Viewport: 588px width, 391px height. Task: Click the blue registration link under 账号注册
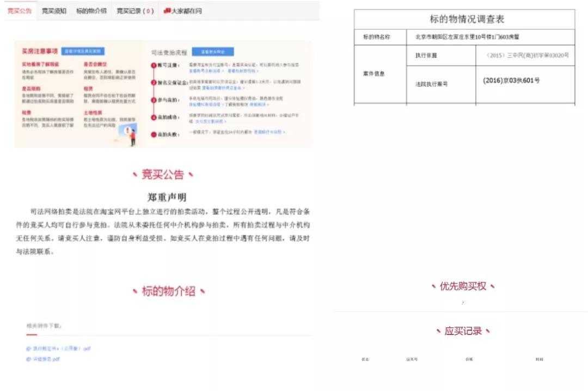coord(205,71)
